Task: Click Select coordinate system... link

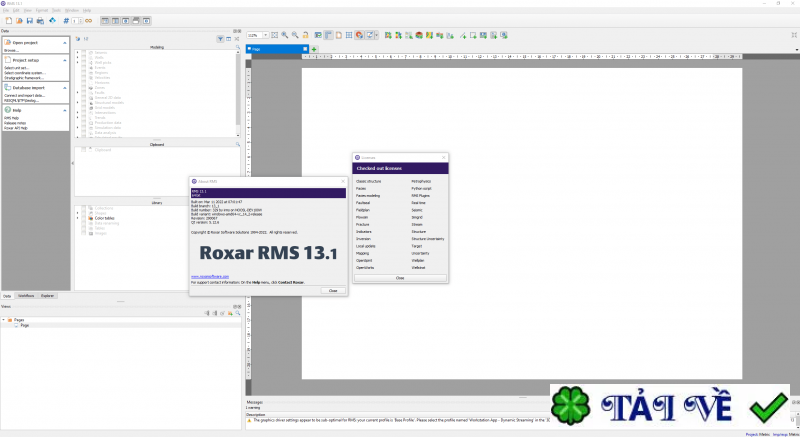Action: coord(24,73)
